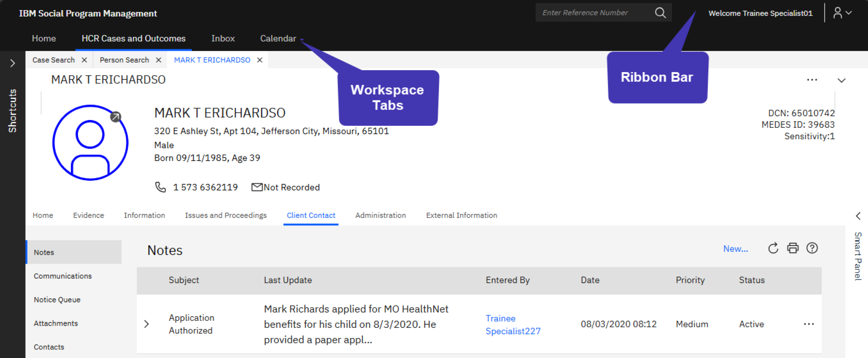Print the Notes list

[x=793, y=248]
